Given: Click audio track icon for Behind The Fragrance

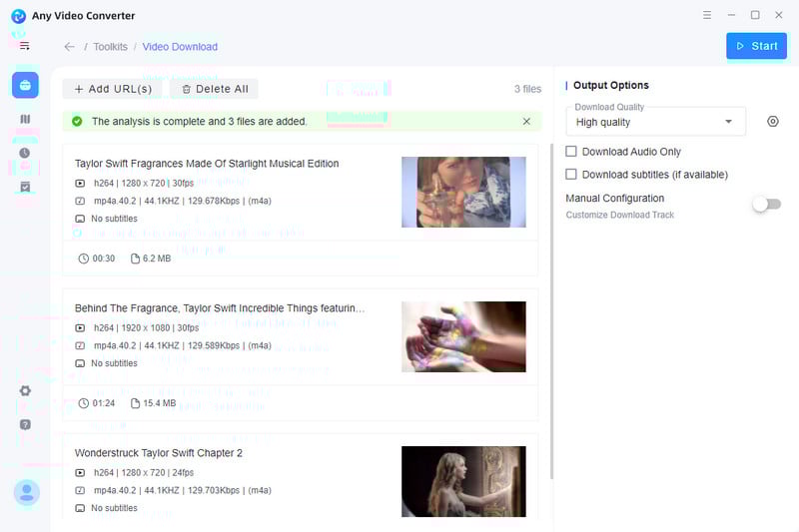Looking at the screenshot, I should pos(80,345).
